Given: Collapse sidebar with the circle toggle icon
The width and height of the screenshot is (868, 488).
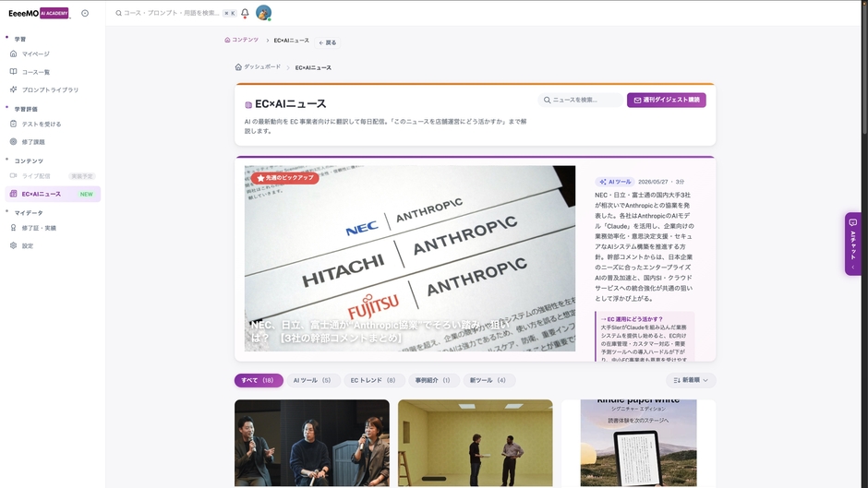Looking at the screenshot, I should click(85, 13).
